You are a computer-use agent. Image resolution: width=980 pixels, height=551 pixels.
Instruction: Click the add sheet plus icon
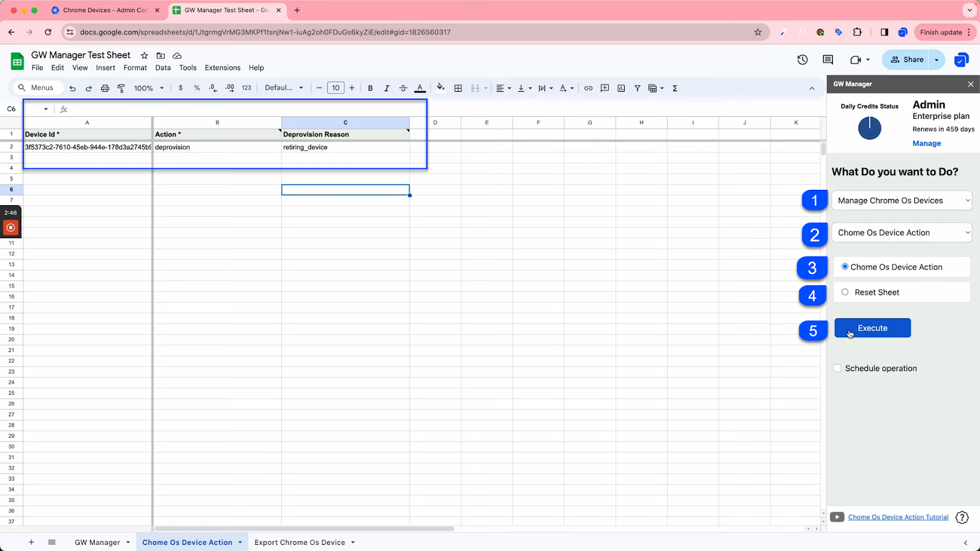[x=31, y=542]
